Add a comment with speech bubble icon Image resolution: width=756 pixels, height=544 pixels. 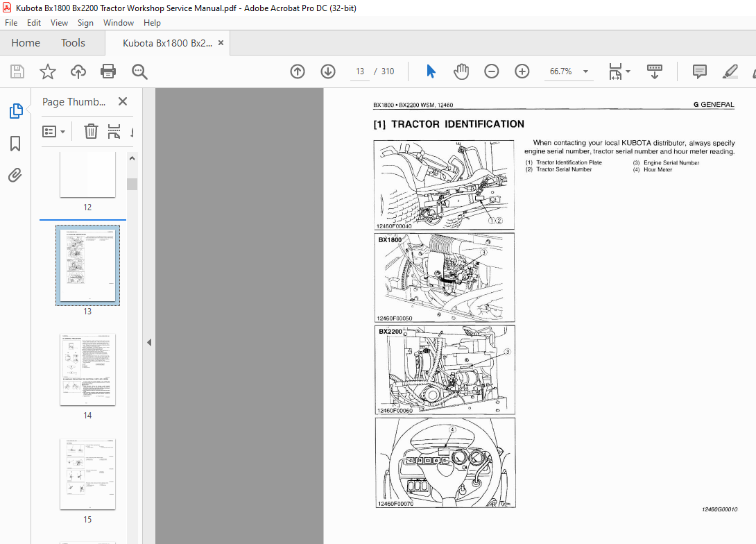tap(699, 71)
